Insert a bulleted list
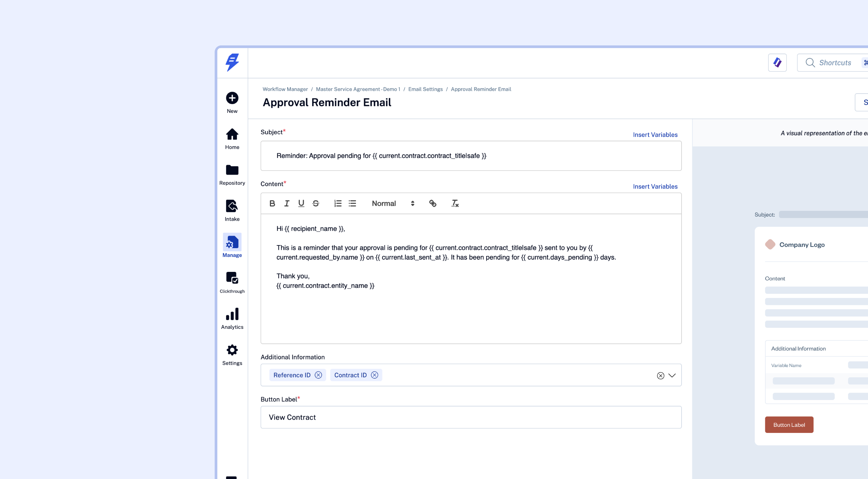This screenshot has height=479, width=868. click(x=352, y=203)
